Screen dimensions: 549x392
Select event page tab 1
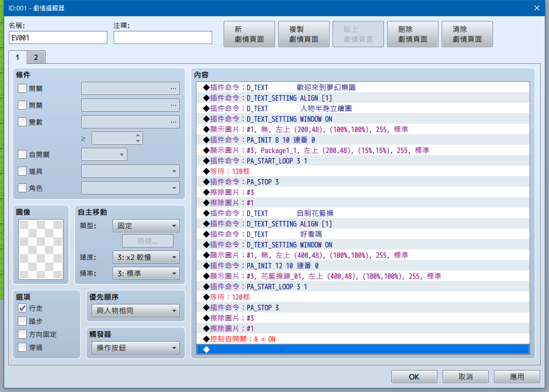17,57
